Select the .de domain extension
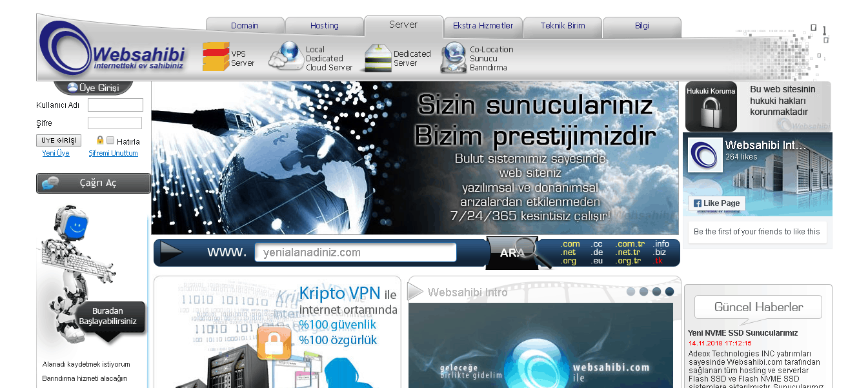This screenshot has width=868, height=388. pyautogui.click(x=596, y=252)
